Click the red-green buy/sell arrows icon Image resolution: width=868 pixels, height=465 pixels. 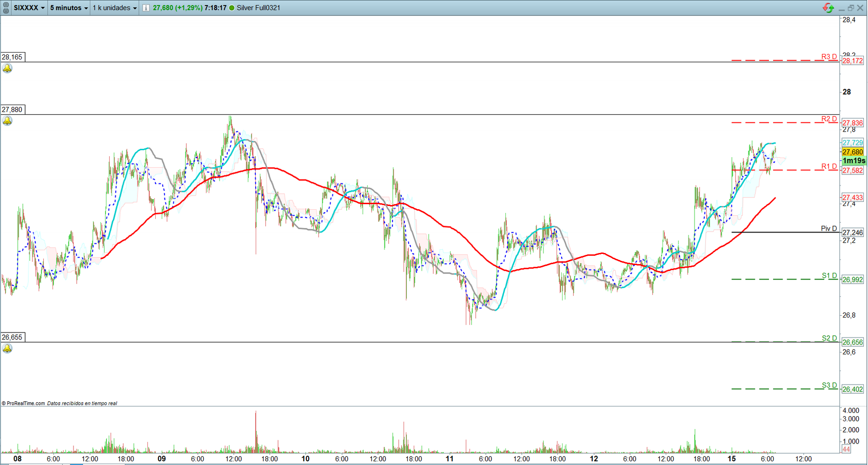click(828, 8)
